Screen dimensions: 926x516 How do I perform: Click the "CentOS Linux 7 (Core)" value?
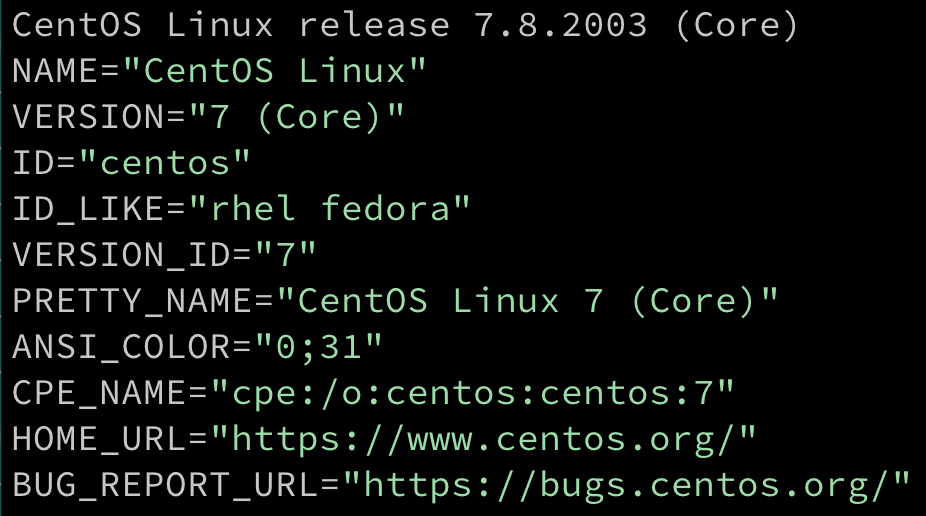(x=527, y=301)
